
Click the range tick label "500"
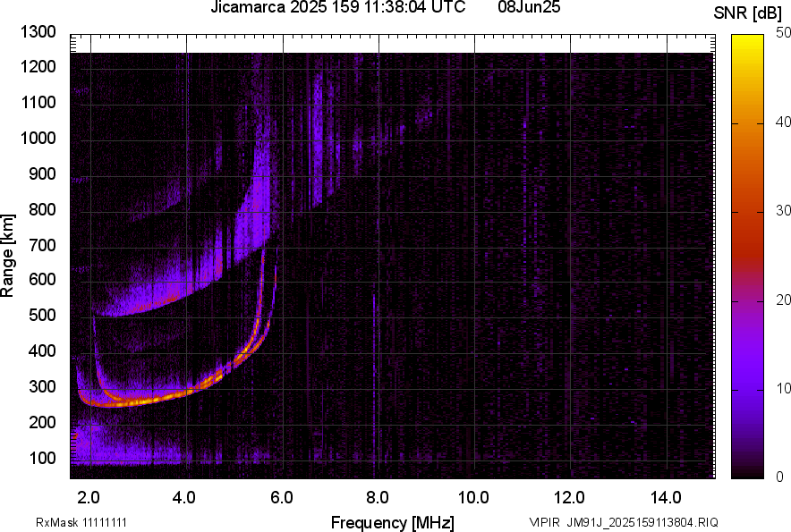click(x=42, y=315)
